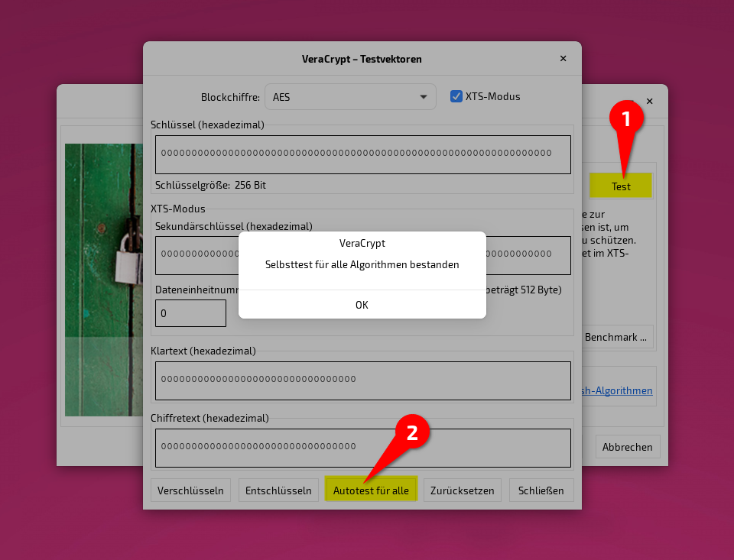This screenshot has height=560, width=734.
Task: Click the Schließen button
Action: pos(541,490)
